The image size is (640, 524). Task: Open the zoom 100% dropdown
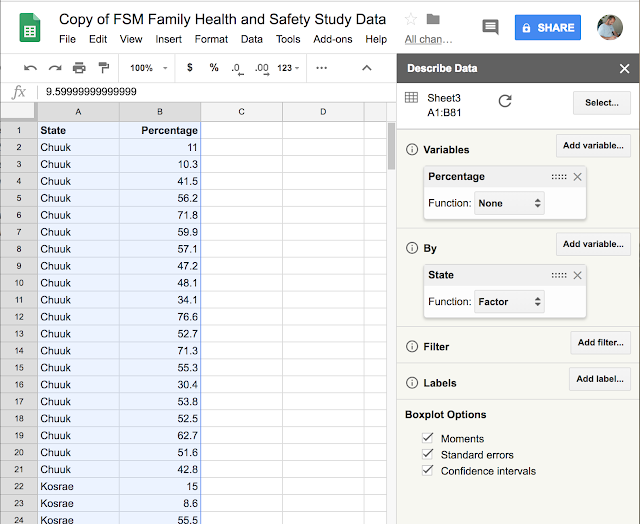point(148,68)
